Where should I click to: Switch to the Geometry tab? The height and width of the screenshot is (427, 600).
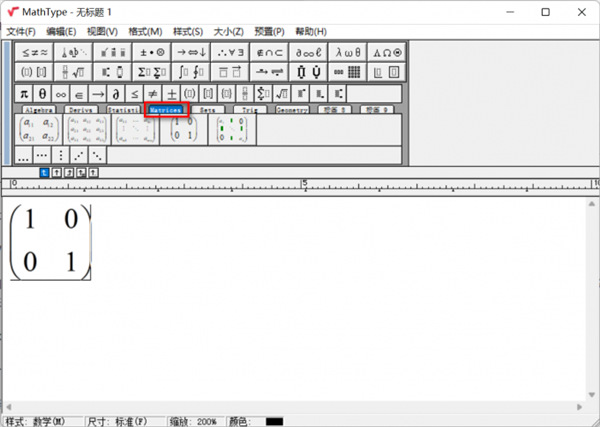[x=292, y=110]
